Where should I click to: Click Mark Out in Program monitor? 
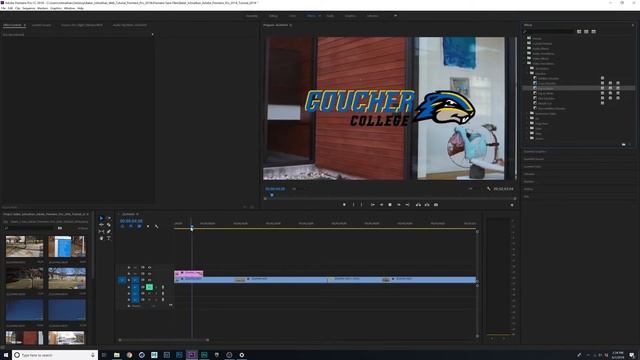coord(362,204)
